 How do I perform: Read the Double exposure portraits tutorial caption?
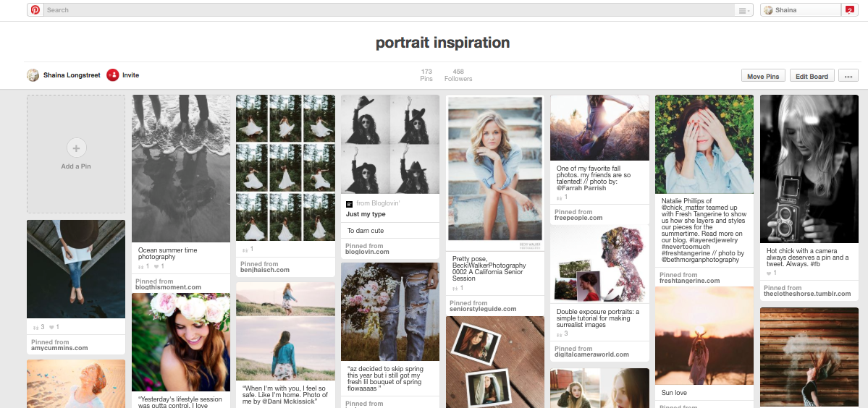pos(598,318)
